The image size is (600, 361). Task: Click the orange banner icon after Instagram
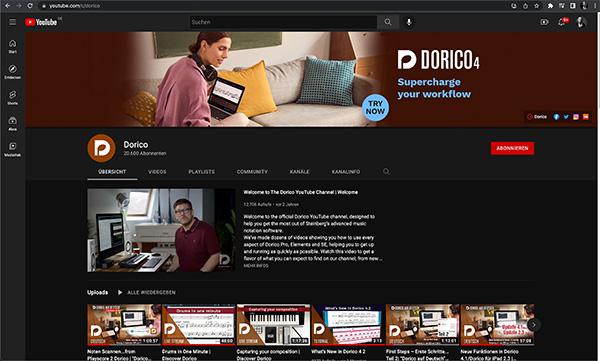click(x=586, y=117)
